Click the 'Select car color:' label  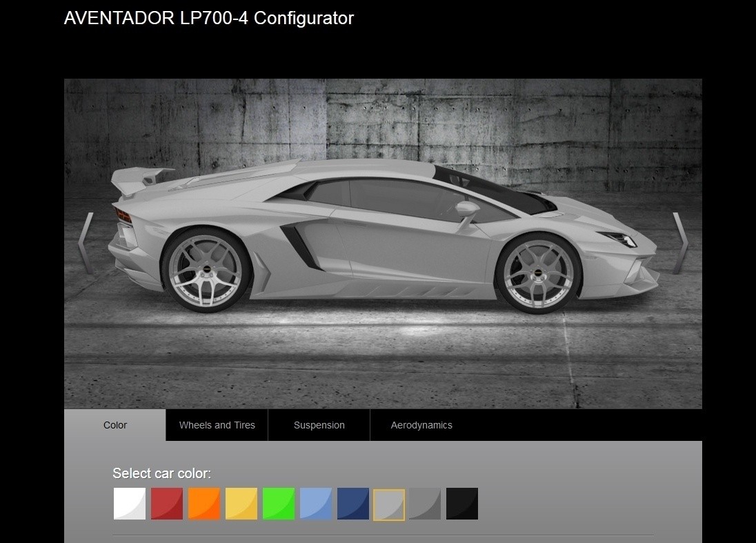coord(161,473)
